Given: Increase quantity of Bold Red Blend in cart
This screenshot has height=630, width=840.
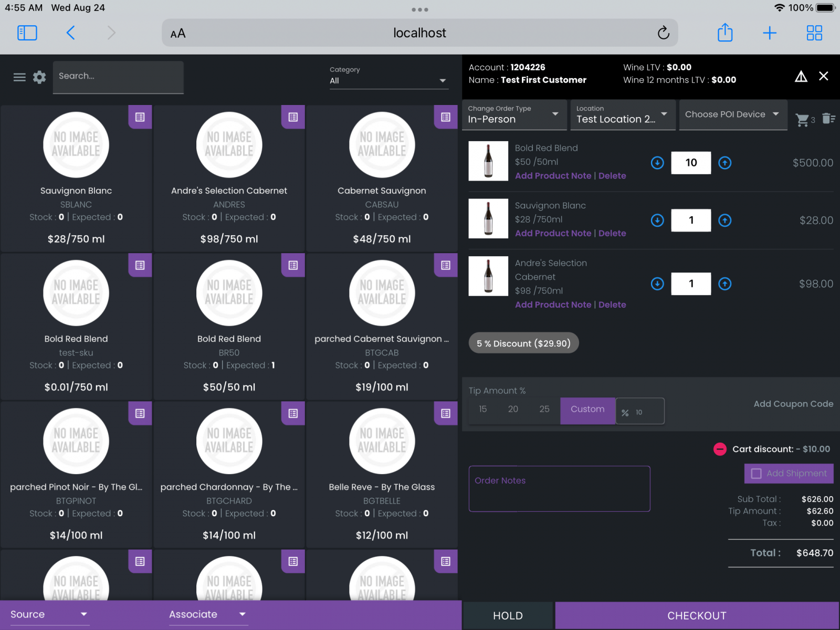Looking at the screenshot, I should pos(725,163).
